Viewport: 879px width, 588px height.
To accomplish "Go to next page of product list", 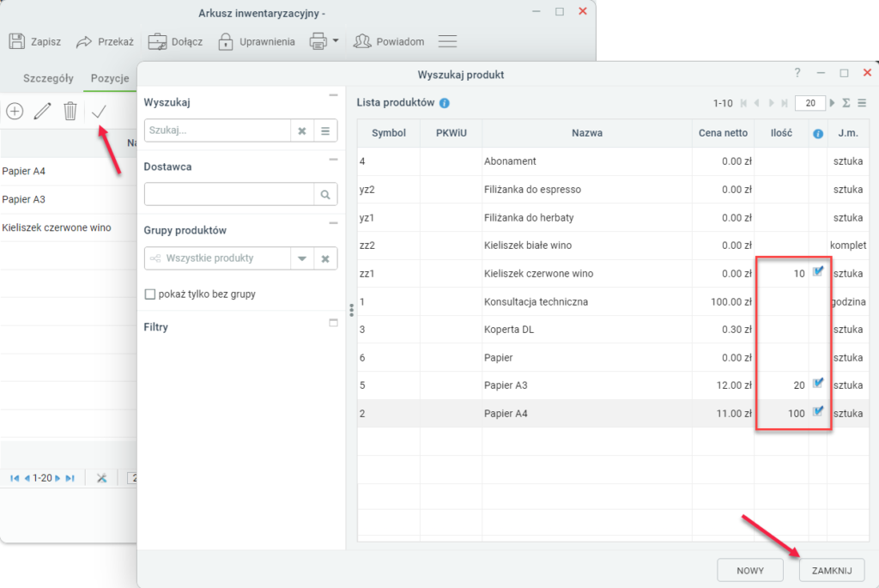I will click(772, 103).
